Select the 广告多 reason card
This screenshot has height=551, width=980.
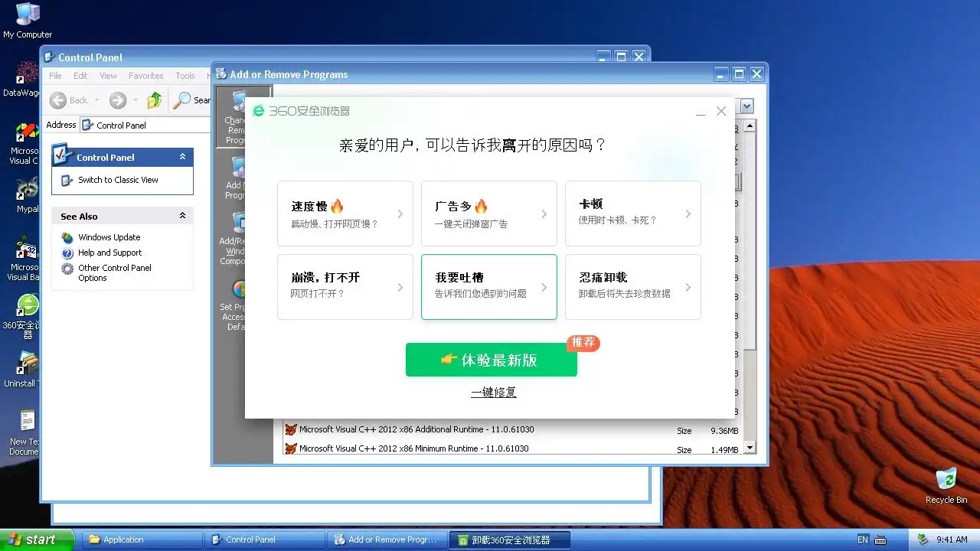489,214
